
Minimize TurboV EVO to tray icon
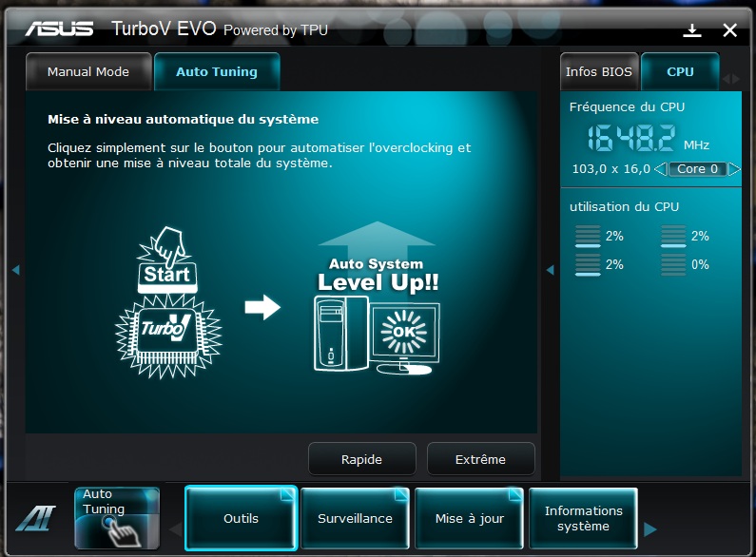[691, 30]
